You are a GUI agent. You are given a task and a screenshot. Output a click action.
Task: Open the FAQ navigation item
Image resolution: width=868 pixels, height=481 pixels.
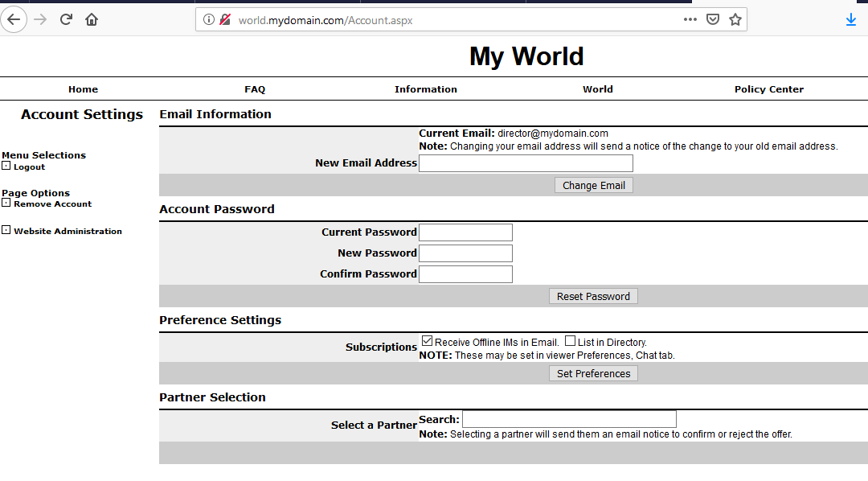(255, 89)
